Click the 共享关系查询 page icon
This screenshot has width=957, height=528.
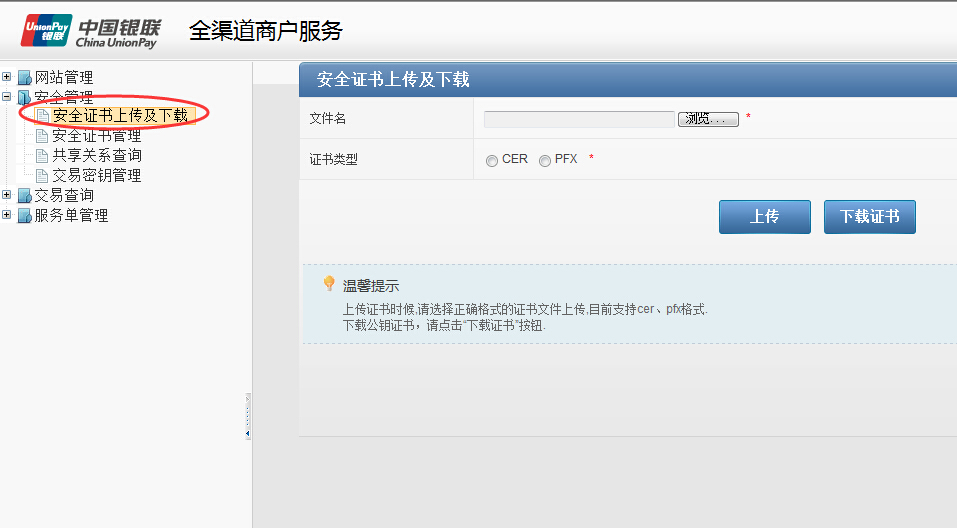(x=42, y=156)
